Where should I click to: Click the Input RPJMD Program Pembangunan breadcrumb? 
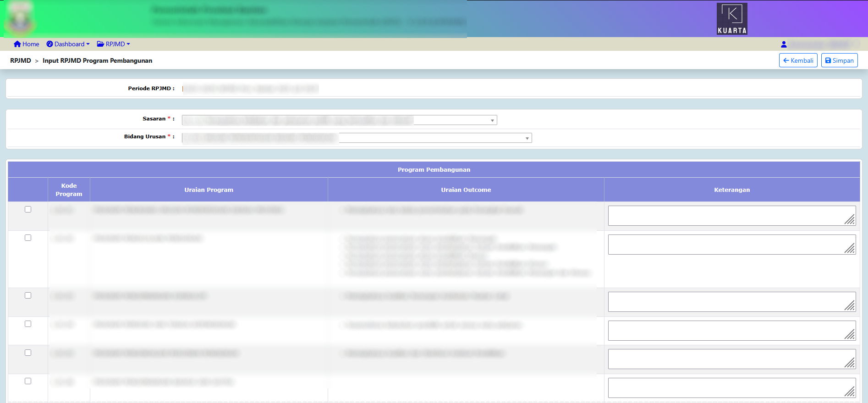click(97, 60)
